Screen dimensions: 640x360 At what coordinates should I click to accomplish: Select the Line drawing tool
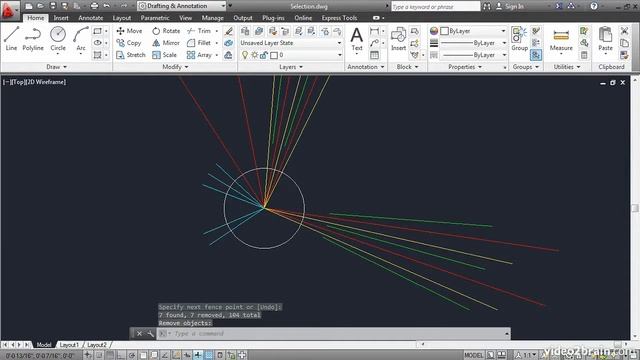pyautogui.click(x=11, y=38)
